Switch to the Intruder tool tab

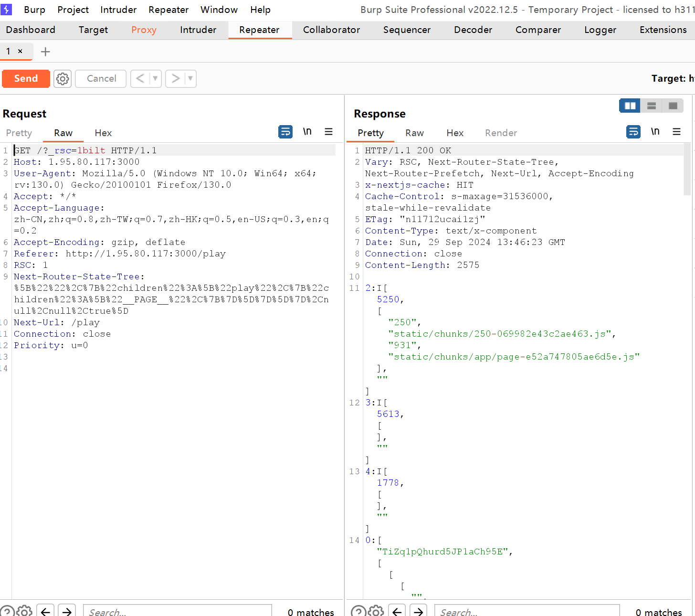pos(198,30)
